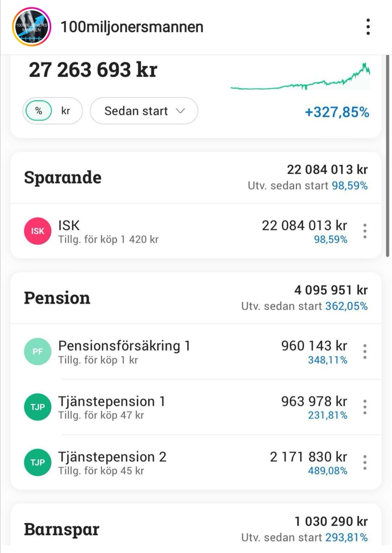Tap the pink ISK account icon
The height and width of the screenshot is (553, 392).
38,231
